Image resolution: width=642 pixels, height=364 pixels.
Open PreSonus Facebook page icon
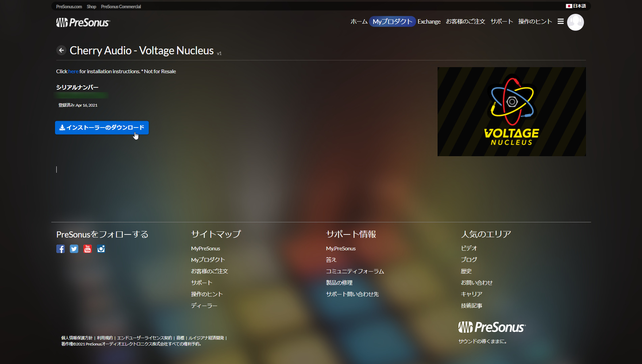pos(60,249)
